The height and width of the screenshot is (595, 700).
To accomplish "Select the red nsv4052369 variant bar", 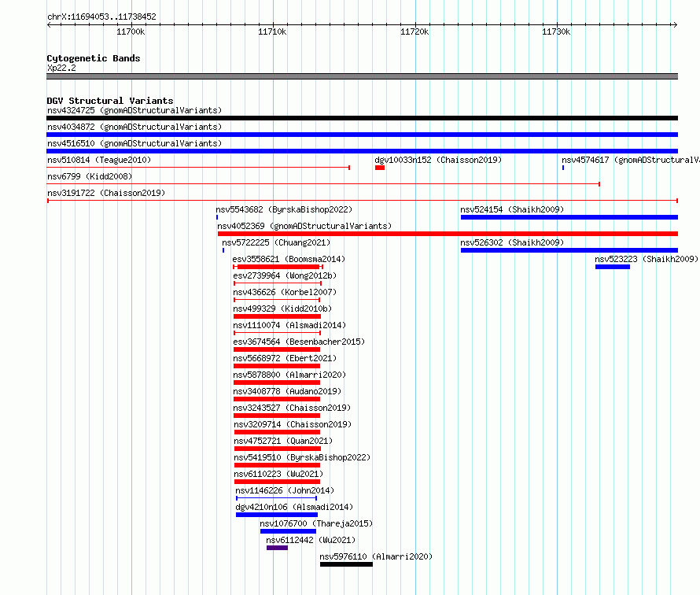I will (448, 234).
